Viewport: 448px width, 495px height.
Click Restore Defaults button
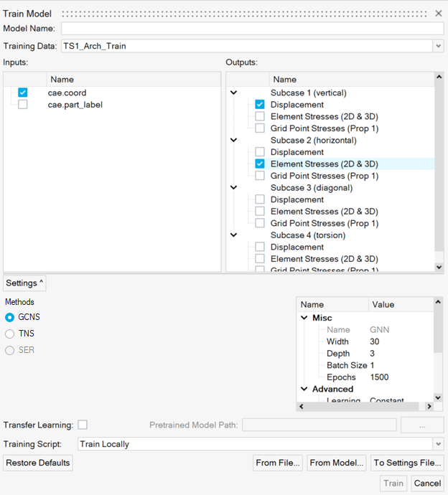38,463
